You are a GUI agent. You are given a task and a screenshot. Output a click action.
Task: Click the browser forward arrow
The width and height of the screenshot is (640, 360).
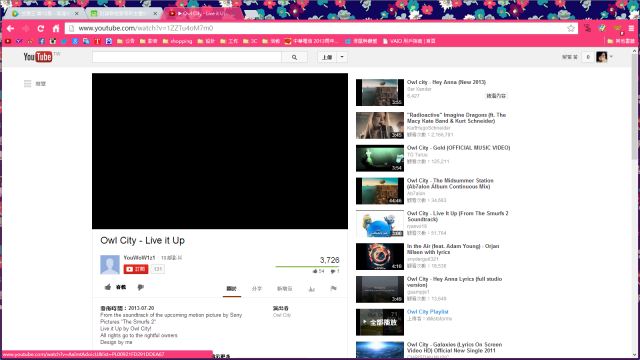tap(26, 29)
